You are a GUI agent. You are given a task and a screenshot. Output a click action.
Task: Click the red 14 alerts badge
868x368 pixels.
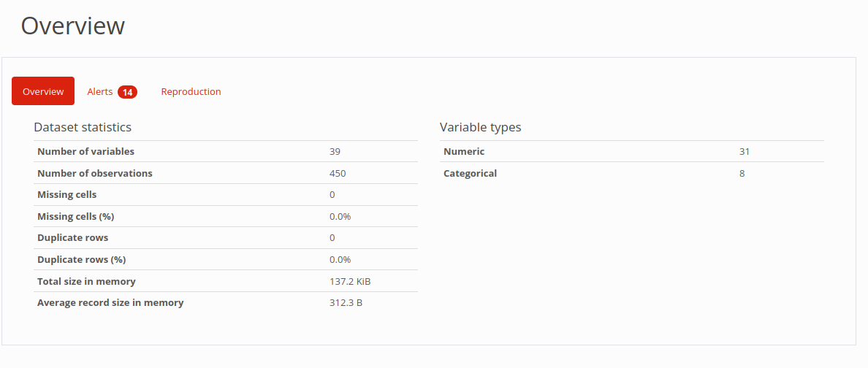click(127, 92)
